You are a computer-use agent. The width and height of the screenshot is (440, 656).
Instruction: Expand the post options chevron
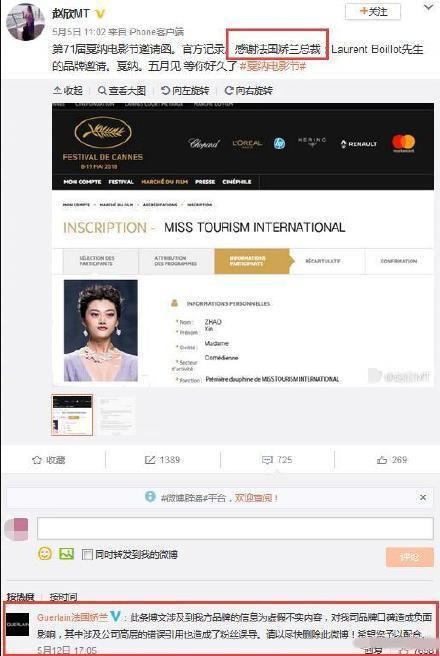click(x=428, y=8)
